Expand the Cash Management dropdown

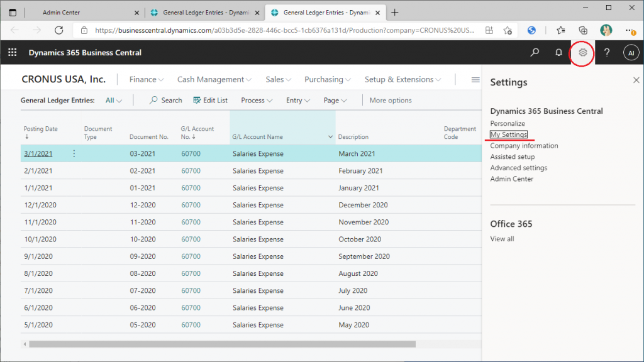[x=214, y=80]
